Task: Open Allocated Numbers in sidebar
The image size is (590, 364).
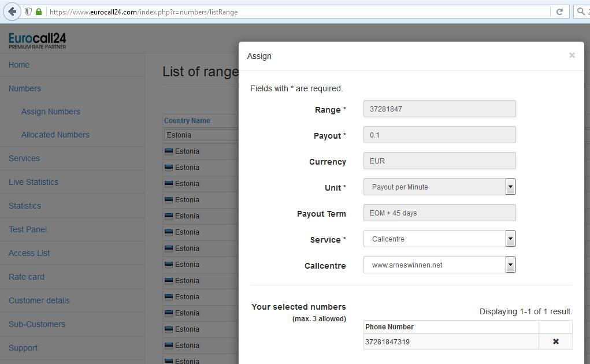Action: tap(55, 135)
